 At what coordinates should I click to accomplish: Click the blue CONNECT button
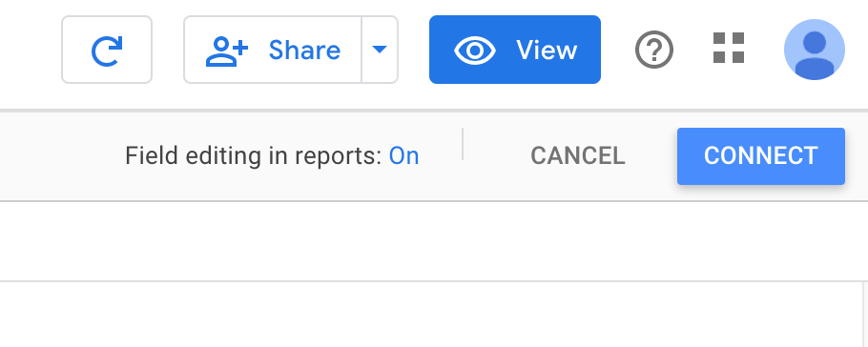coord(761,156)
